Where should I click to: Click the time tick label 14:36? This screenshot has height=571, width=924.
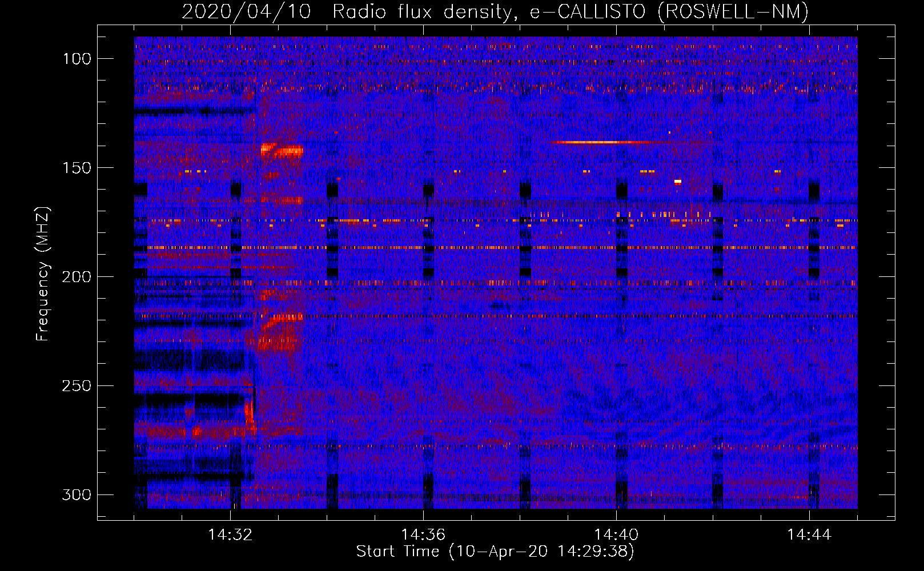[423, 535]
